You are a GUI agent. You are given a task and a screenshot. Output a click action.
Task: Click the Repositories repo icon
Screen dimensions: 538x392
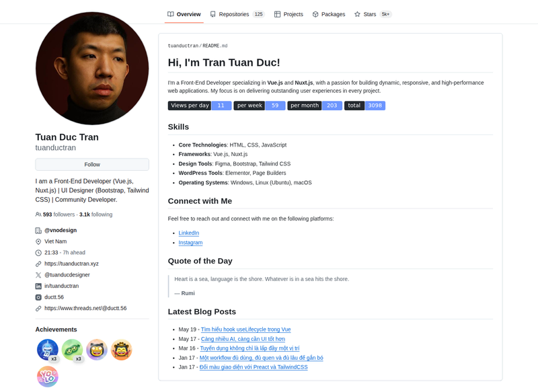tap(213, 14)
